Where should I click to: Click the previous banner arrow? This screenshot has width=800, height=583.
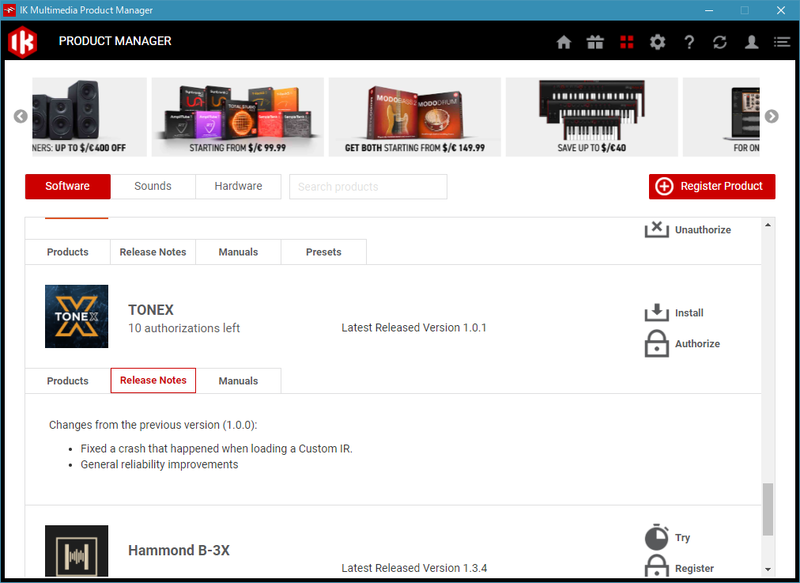(x=20, y=116)
